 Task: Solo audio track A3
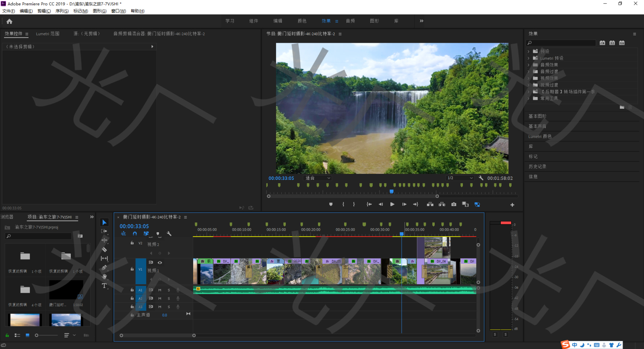click(169, 307)
